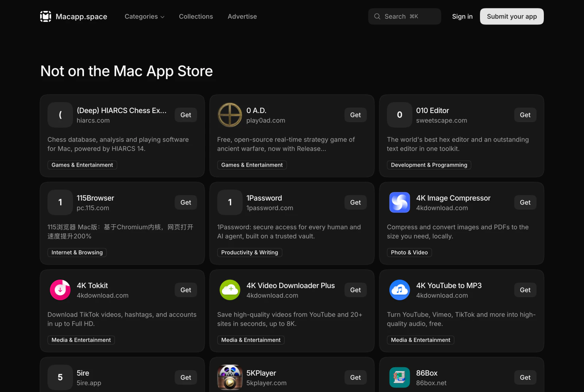Click the HIARCS Chess placeholder icon
This screenshot has height=392, width=584.
(60, 115)
